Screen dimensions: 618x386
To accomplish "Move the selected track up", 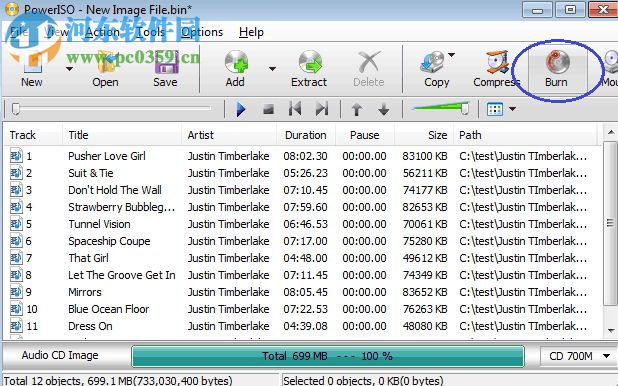I will tap(357, 109).
